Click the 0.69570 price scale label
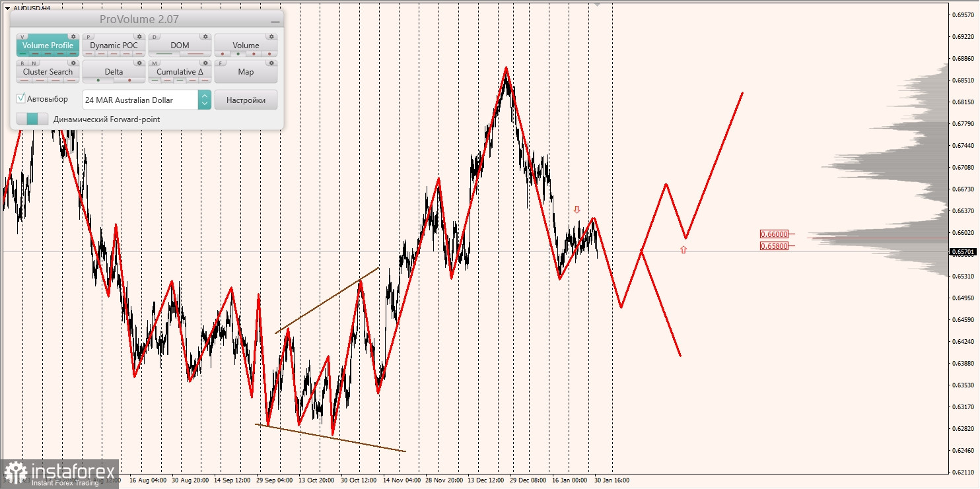Viewport: 980px width, 489px height. 962,15
